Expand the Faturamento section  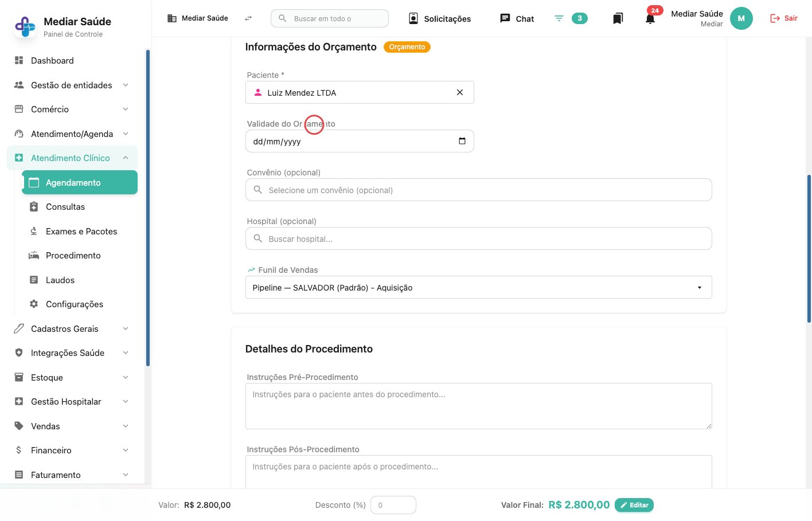[x=72, y=475]
